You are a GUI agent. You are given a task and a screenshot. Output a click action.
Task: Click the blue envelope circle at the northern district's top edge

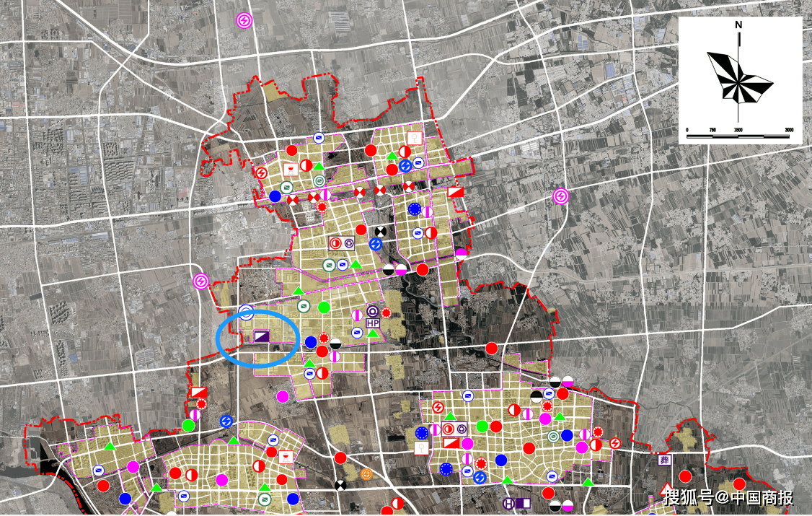click(x=319, y=138)
